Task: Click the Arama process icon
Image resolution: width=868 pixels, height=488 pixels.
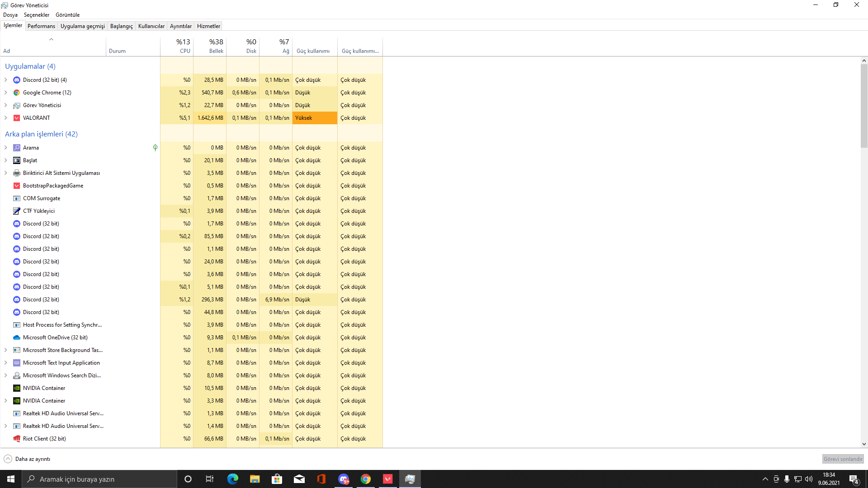Action: coord(17,148)
